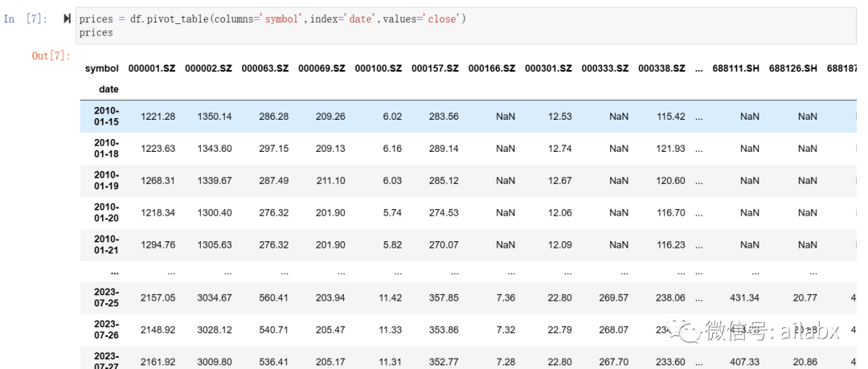The image size is (868, 369).
Task: Click the 000338.SZ column header
Action: (x=661, y=68)
